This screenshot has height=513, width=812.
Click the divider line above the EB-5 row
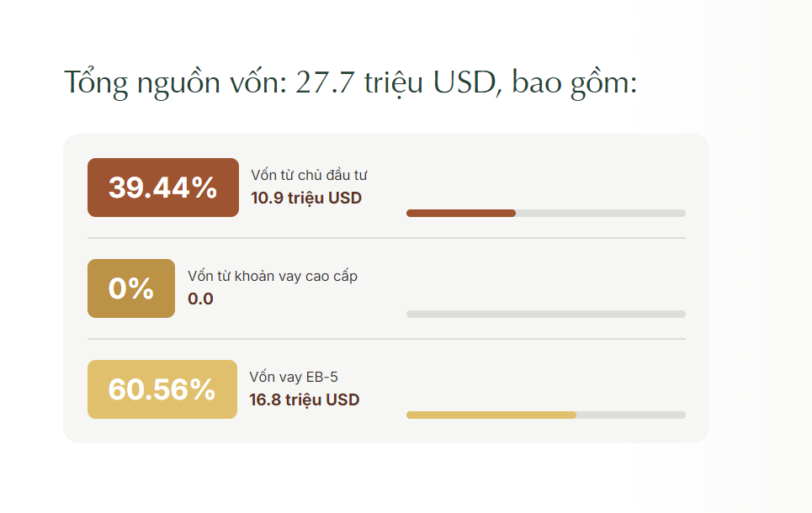click(x=386, y=339)
